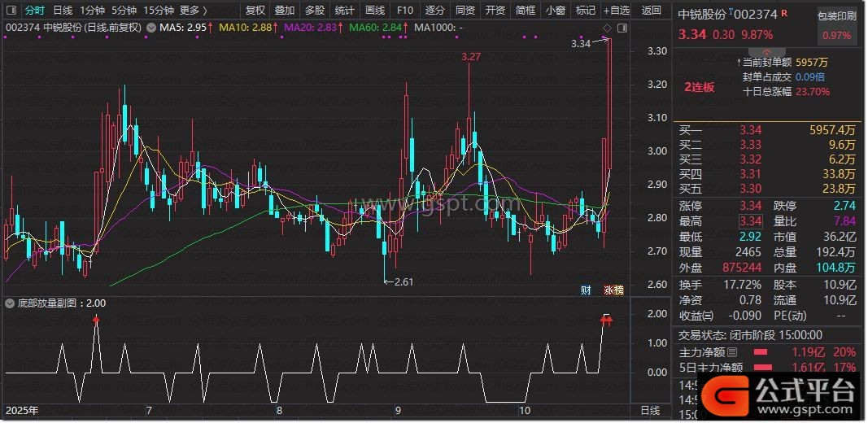Click the red R badge beside stock code
The image size is (868, 423).
[x=785, y=14]
